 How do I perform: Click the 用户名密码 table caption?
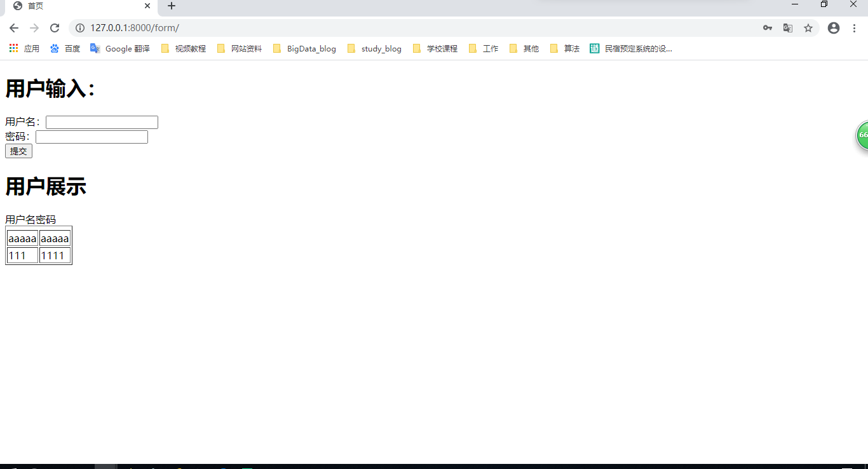coord(31,220)
